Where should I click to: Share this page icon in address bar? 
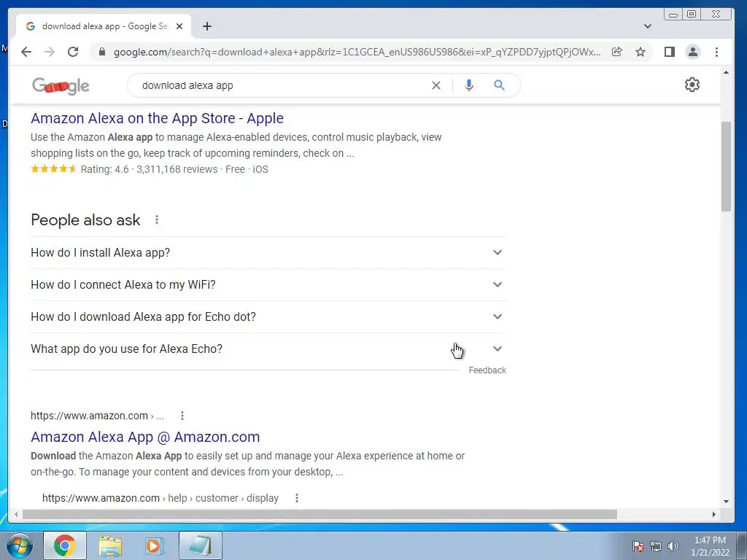pyautogui.click(x=617, y=52)
